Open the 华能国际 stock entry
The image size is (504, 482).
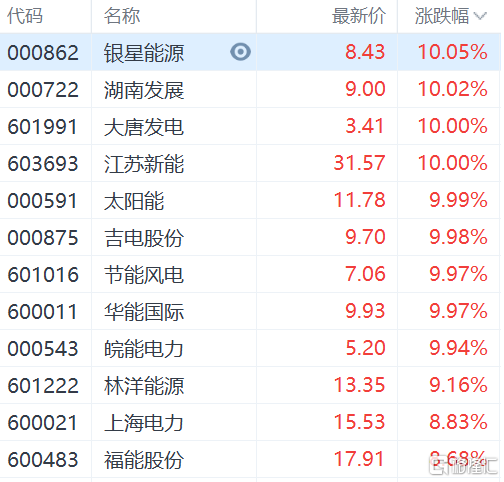pyautogui.click(x=144, y=312)
